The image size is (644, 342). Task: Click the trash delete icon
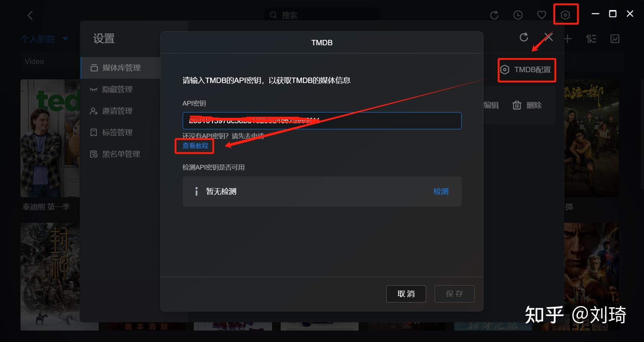click(517, 105)
